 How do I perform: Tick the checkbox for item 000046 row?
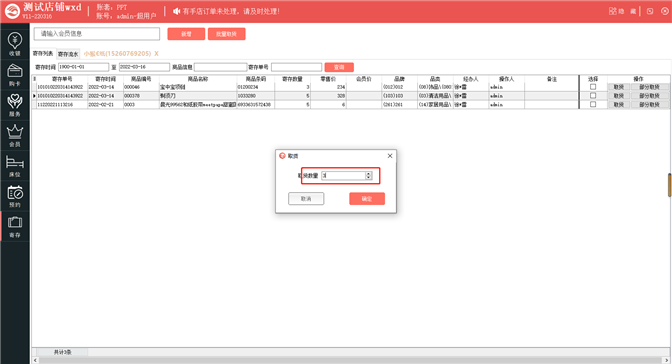coord(593,87)
